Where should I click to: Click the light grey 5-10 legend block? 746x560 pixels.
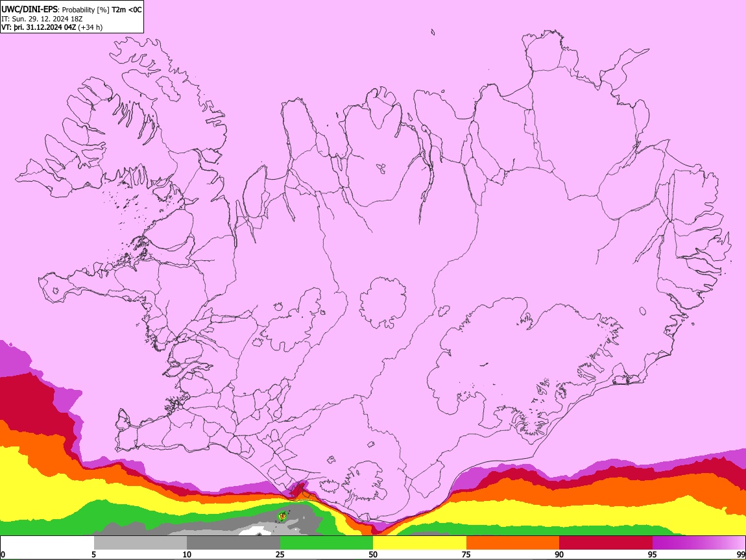pyautogui.click(x=140, y=543)
